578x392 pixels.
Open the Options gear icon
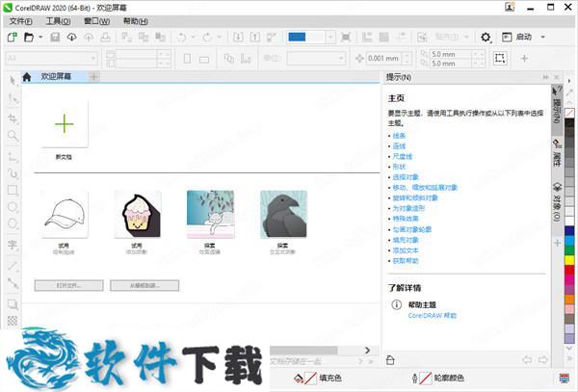point(486,38)
